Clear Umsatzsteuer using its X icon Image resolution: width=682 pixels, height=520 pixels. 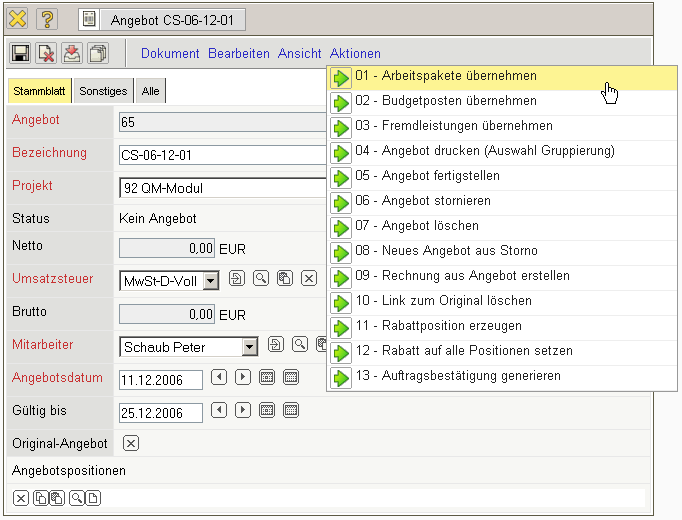pos(309,279)
